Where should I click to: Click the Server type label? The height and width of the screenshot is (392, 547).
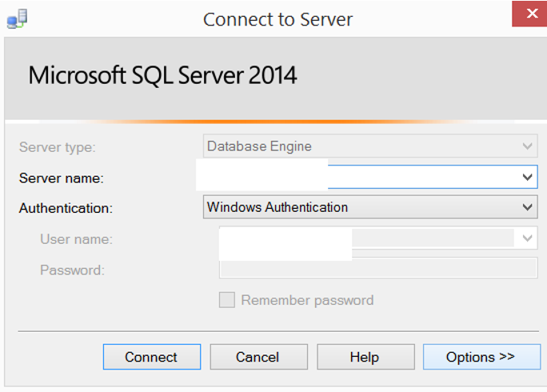click(58, 147)
